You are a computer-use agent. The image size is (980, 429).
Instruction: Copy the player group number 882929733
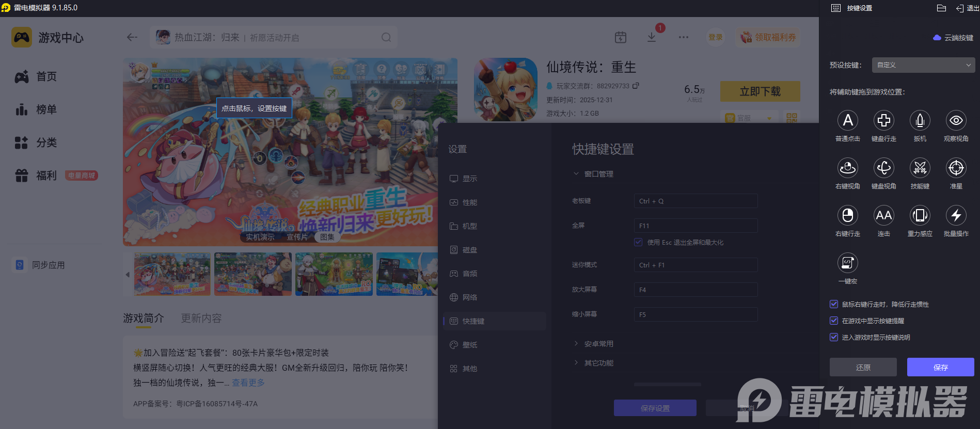point(636,86)
